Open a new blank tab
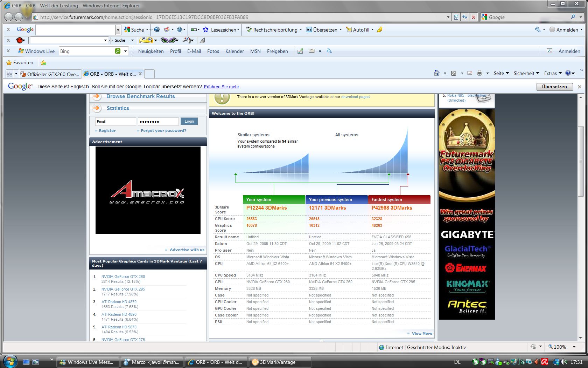This screenshot has width=588, height=368. [149, 74]
